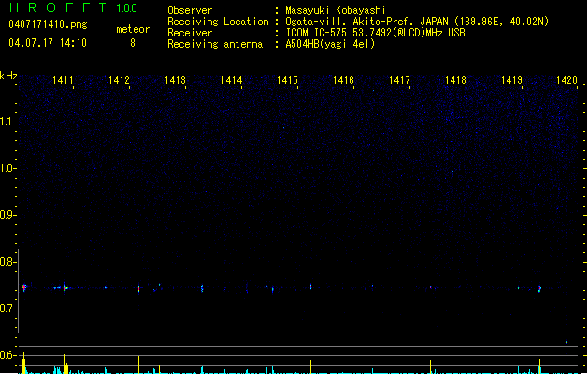Click the meteor echo just after 1412
Image resolution: width=588 pixels, height=374 pixels.
click(x=138, y=289)
